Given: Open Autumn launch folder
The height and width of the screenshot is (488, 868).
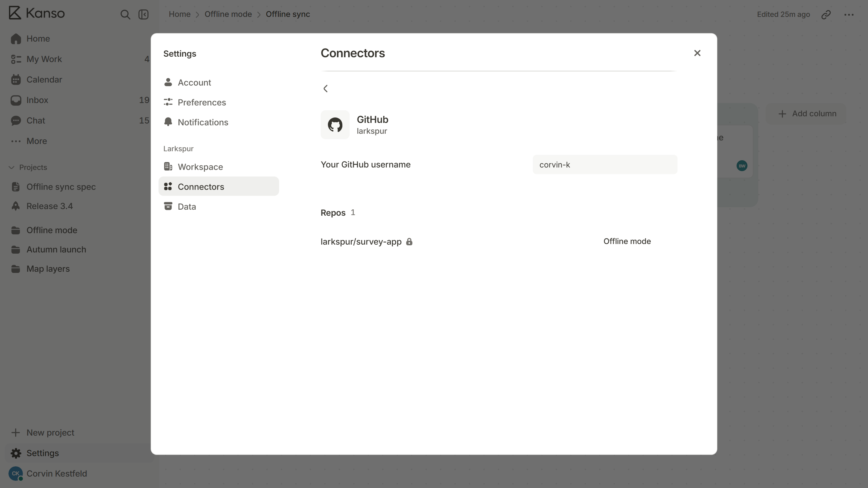Looking at the screenshot, I should tap(79, 249).
